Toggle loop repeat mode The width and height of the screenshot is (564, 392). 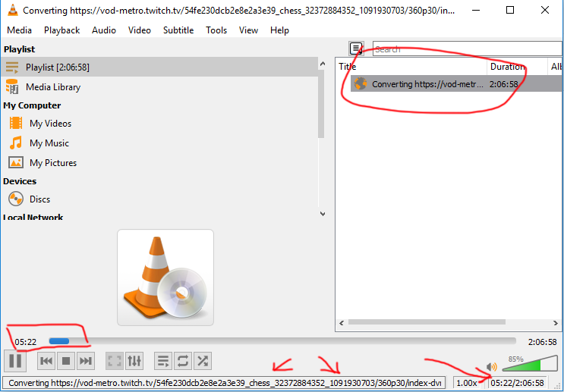tap(182, 361)
